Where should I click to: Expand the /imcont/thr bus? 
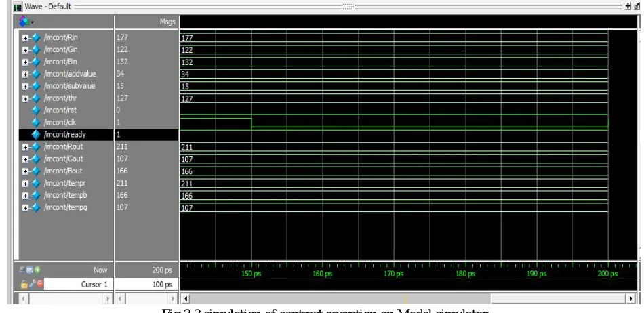click(x=25, y=98)
